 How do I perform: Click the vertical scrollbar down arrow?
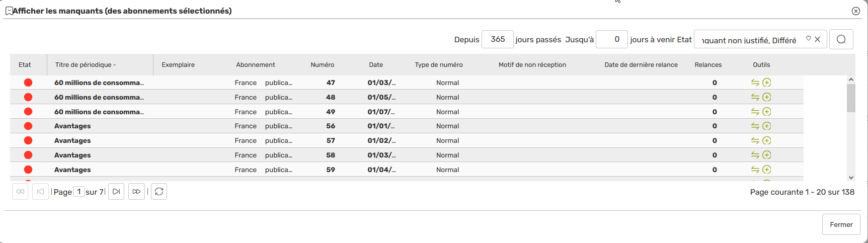851,177
